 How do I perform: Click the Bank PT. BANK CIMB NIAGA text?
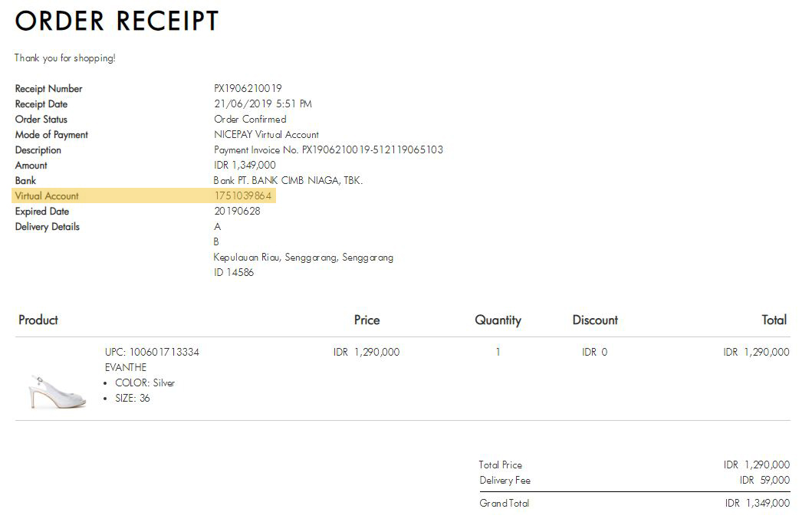(x=288, y=181)
